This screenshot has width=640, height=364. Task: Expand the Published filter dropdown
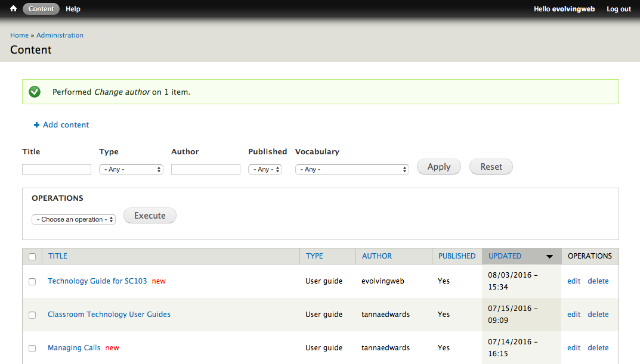[265, 170]
